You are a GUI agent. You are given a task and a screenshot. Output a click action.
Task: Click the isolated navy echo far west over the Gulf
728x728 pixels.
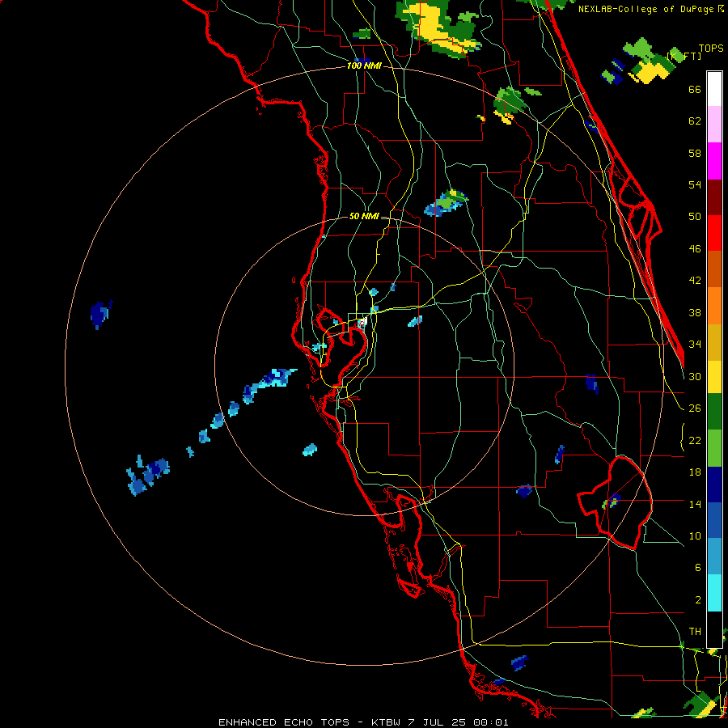(101, 315)
